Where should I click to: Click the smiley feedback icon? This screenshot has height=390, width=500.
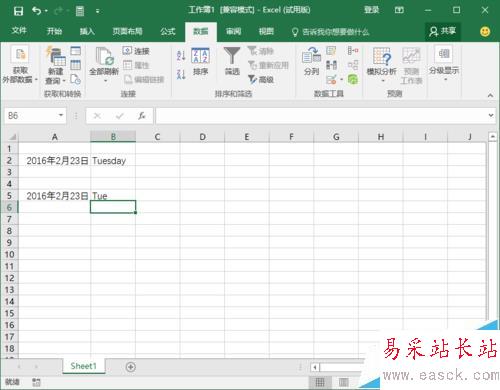[x=485, y=32]
